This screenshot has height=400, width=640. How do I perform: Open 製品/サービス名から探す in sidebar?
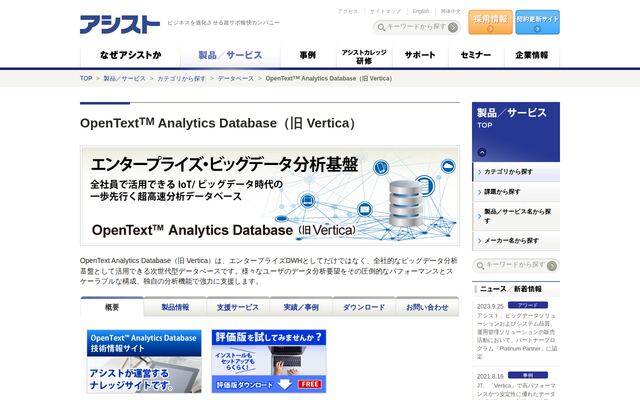point(516,216)
